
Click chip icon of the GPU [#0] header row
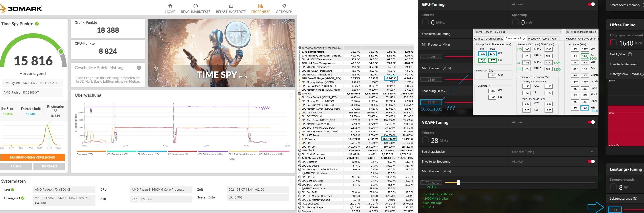(300, 48)
